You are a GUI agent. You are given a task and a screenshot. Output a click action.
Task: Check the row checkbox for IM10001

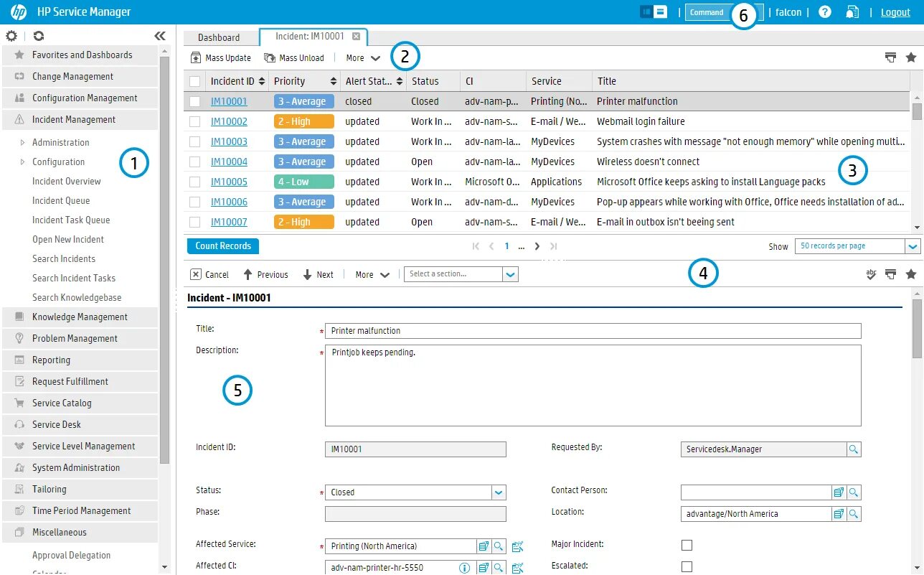coord(195,102)
